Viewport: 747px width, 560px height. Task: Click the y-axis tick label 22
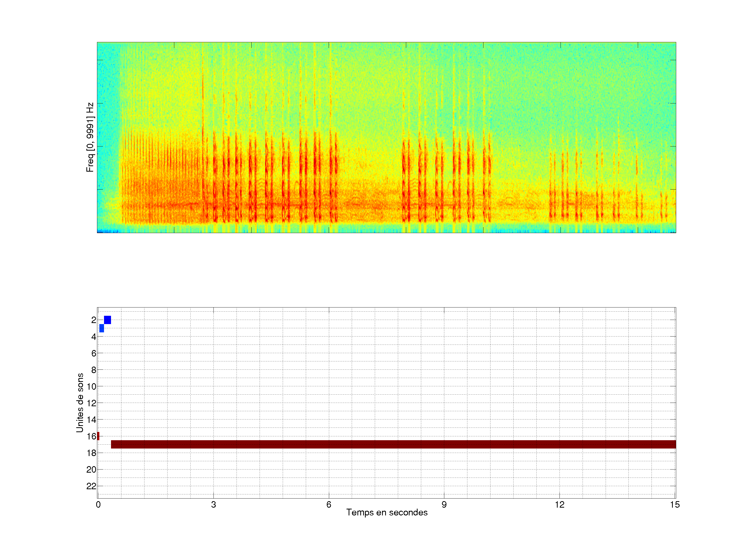[91, 486]
